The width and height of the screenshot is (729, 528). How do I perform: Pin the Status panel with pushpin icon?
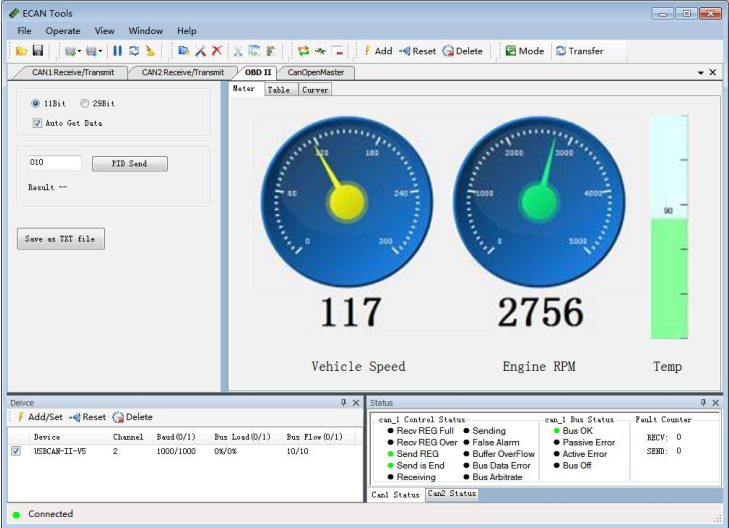pyautogui.click(x=703, y=402)
